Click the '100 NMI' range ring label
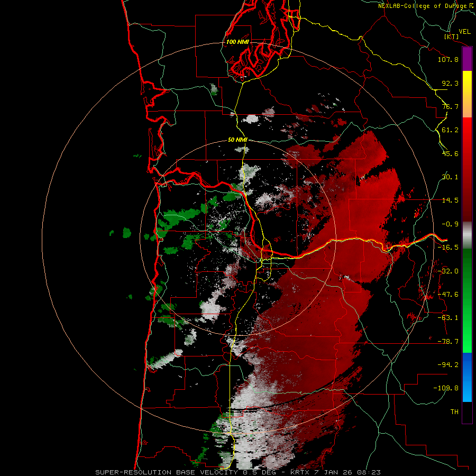The width and height of the screenshot is (476, 476). [x=237, y=42]
